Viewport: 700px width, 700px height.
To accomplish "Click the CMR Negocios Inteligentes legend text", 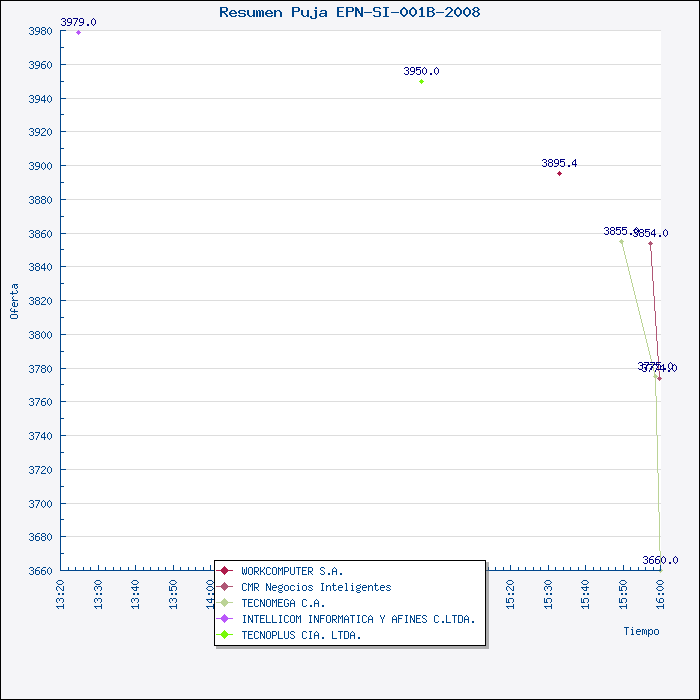I will pos(316,587).
